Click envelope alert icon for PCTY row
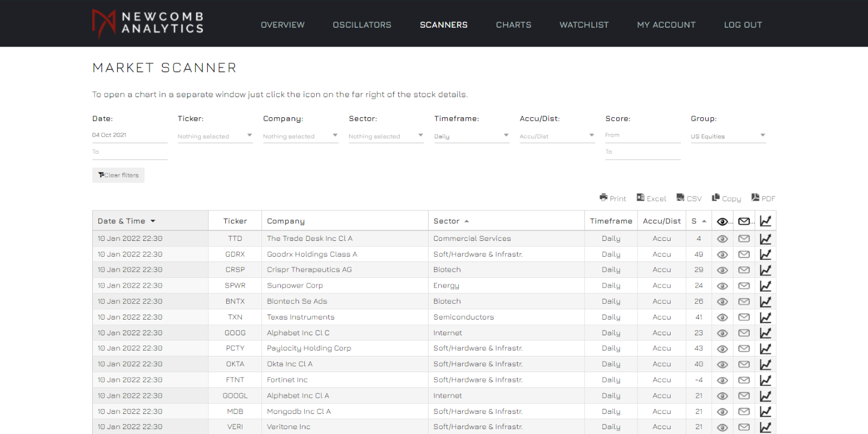The width and height of the screenshot is (868, 434). coord(744,349)
